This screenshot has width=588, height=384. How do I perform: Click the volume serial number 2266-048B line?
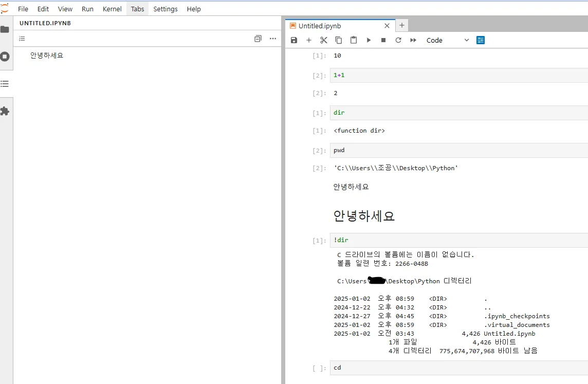(382, 264)
